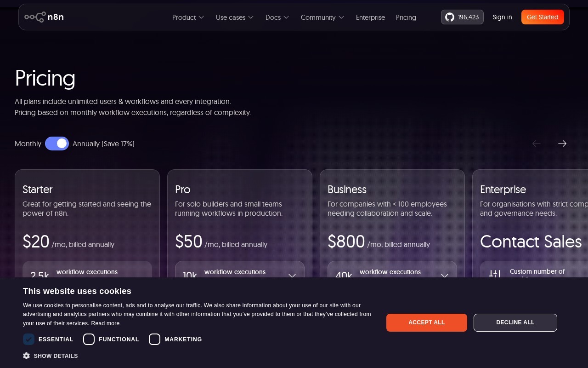Click the next plans right arrow

pos(562,144)
